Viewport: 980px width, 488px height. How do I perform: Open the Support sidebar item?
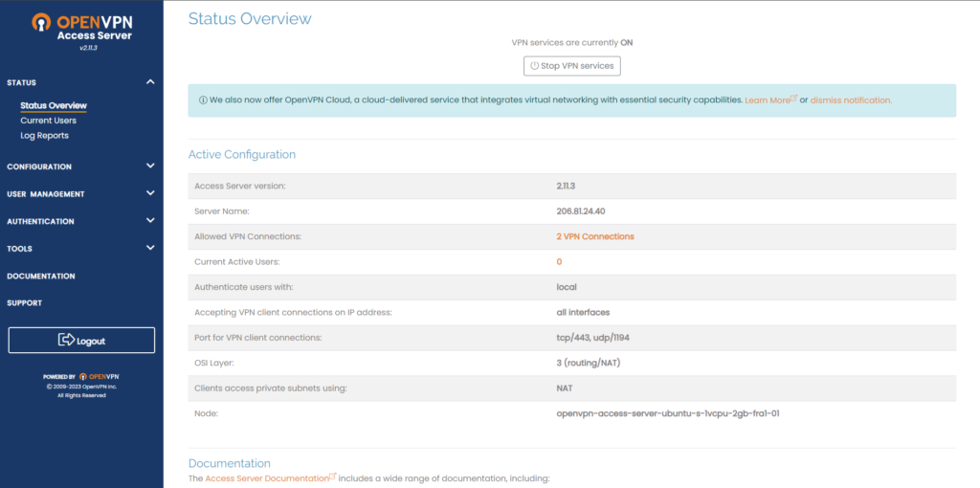pyautogui.click(x=25, y=303)
